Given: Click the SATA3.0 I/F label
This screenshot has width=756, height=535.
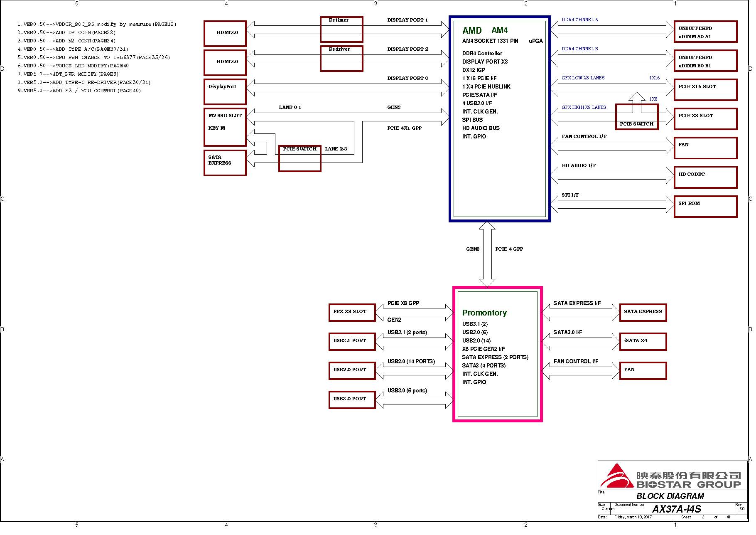Looking at the screenshot, I should [568, 332].
